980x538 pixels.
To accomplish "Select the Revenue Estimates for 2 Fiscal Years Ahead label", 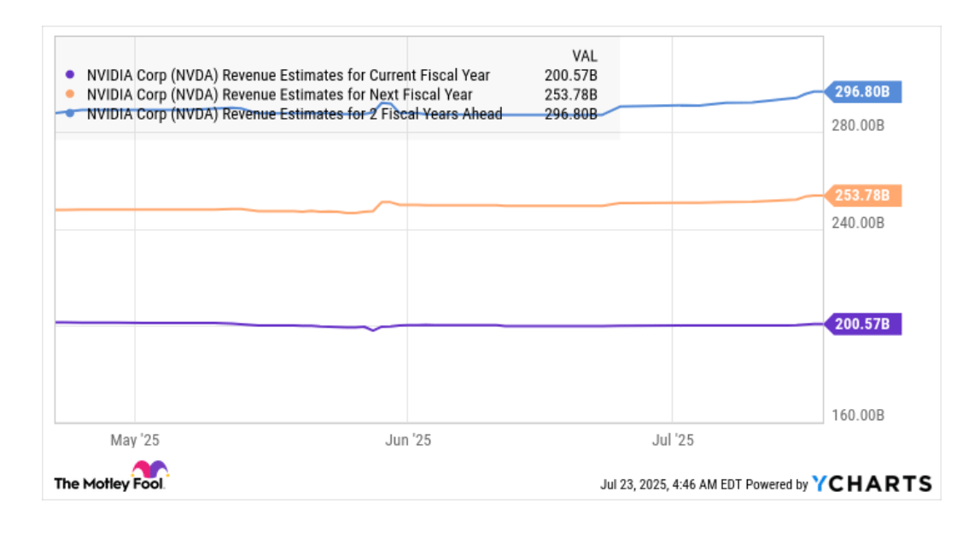I will 295,114.
